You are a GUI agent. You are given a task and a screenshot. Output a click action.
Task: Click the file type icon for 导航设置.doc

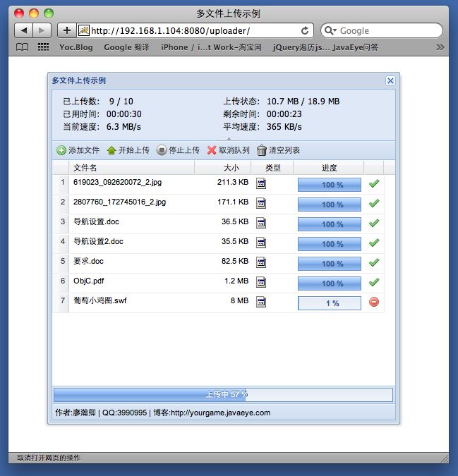(261, 223)
